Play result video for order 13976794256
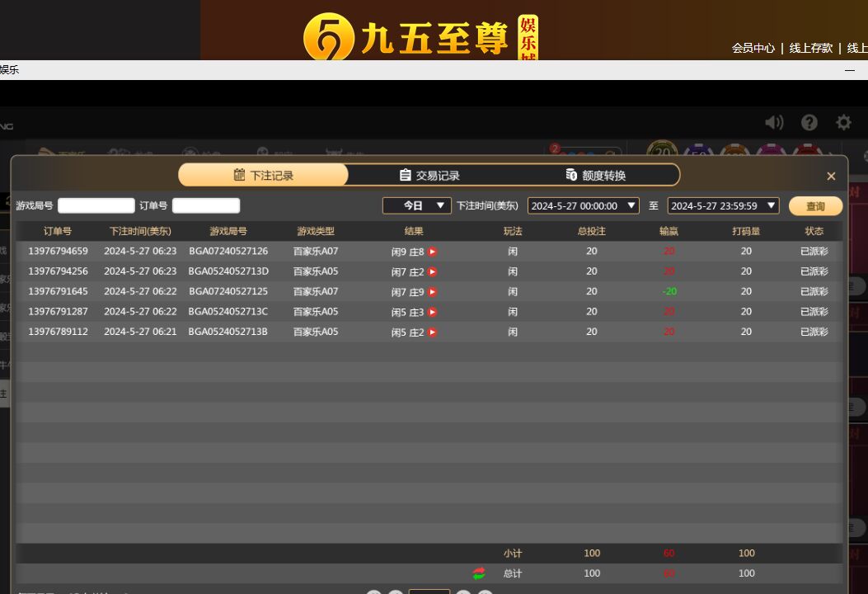 (432, 271)
